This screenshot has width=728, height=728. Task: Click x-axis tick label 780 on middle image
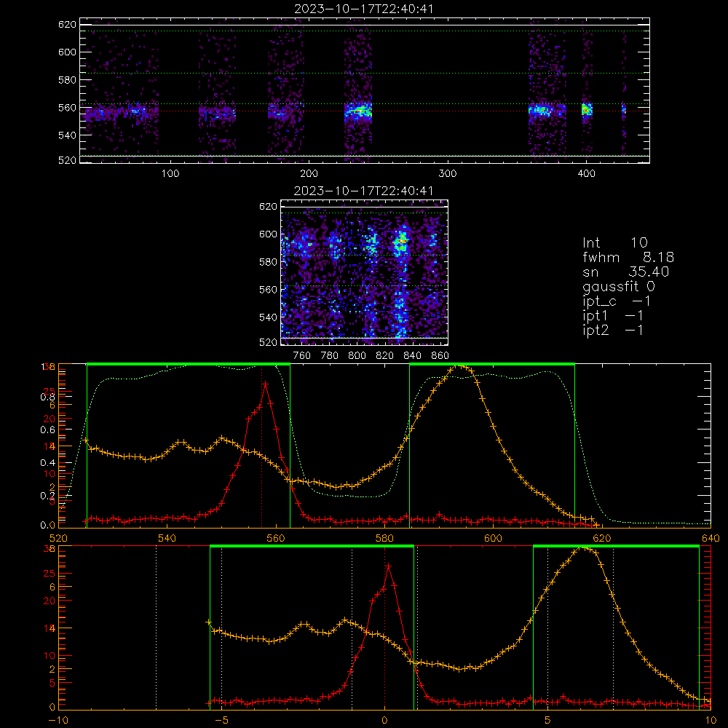tap(330, 356)
